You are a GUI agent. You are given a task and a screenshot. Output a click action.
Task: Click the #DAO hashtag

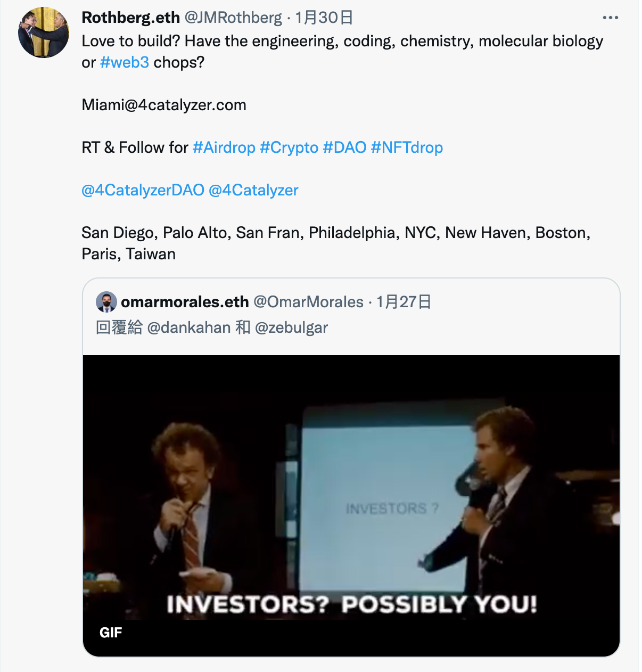(344, 147)
